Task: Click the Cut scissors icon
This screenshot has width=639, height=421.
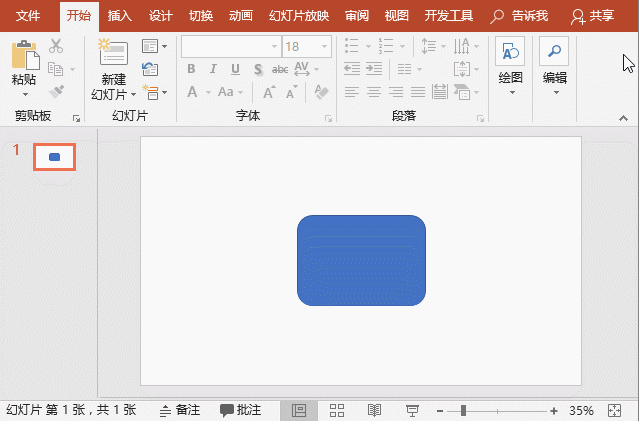Action: tap(56, 46)
